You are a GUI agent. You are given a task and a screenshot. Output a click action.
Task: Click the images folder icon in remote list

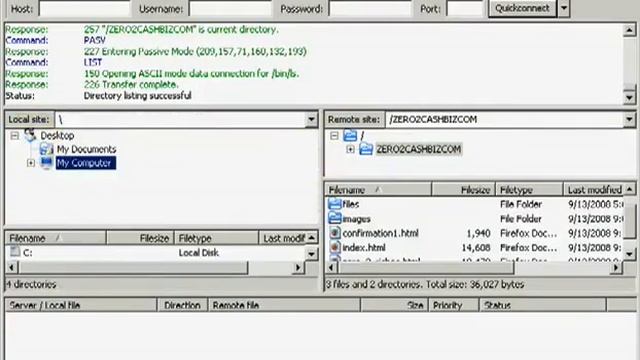335,218
